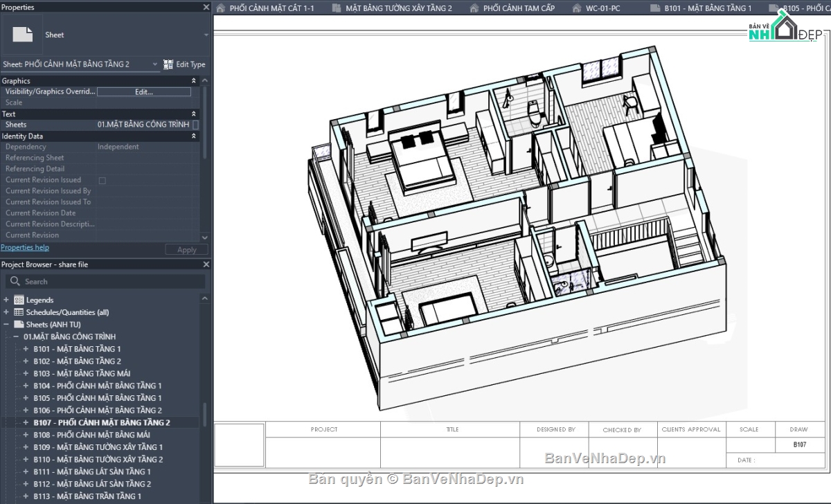831x504 pixels.
Task: Click the small browse button beside Sheets value
Action: (195, 125)
